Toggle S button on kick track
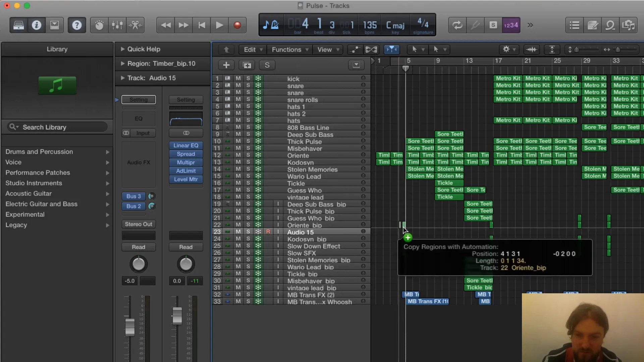The image size is (644, 362). pyautogui.click(x=248, y=79)
